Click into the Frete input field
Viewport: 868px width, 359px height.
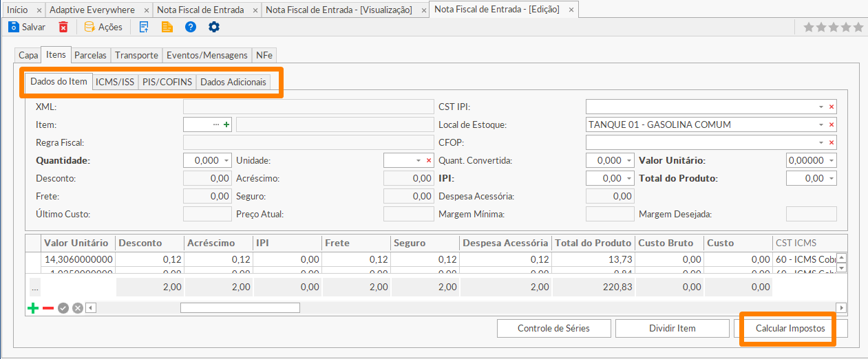(x=207, y=196)
